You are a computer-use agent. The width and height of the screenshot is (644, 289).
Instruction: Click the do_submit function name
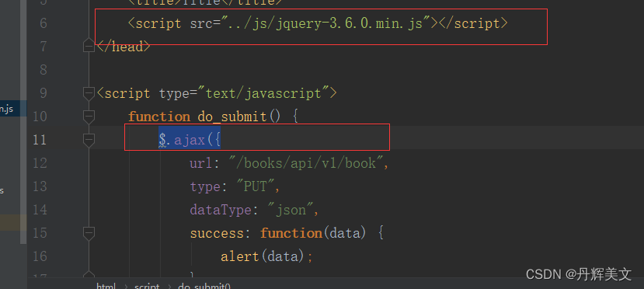[232, 117]
